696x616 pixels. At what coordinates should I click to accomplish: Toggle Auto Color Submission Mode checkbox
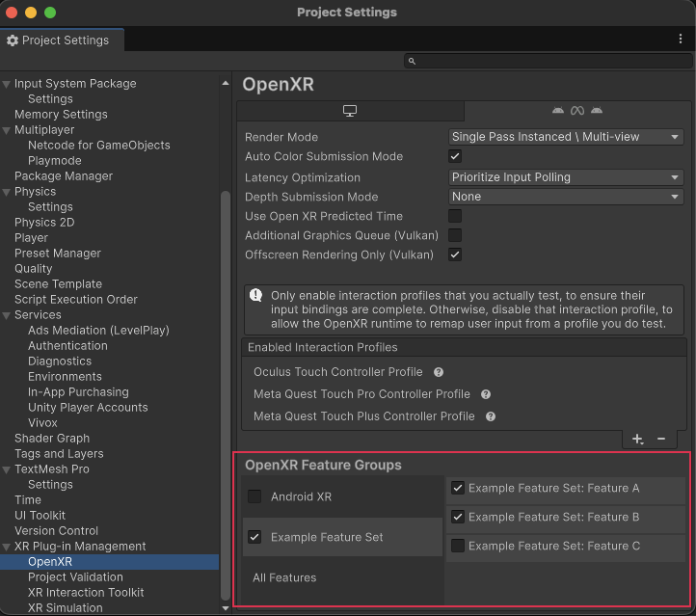point(455,156)
